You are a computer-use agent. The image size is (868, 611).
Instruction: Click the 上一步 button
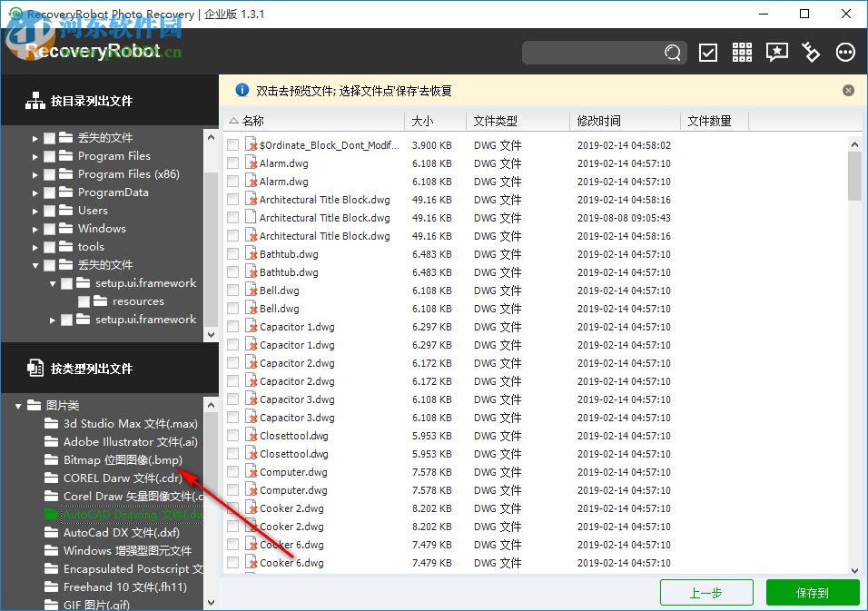click(706, 592)
